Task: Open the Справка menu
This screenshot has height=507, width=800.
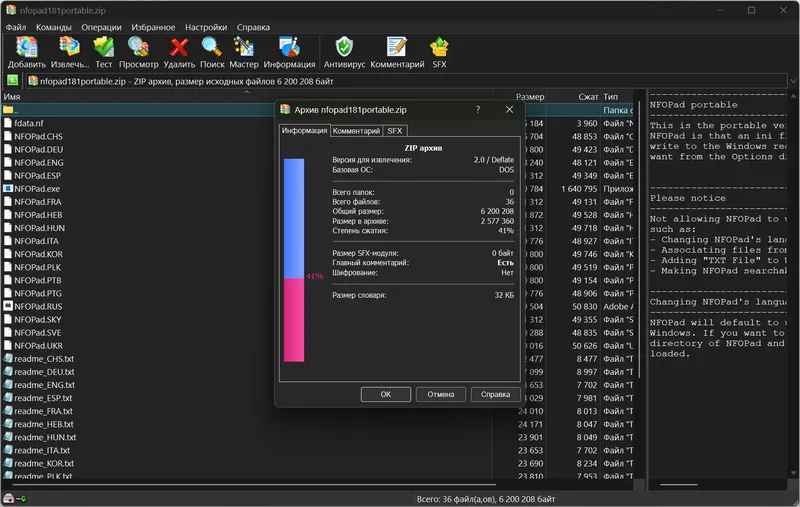Action: (253, 27)
